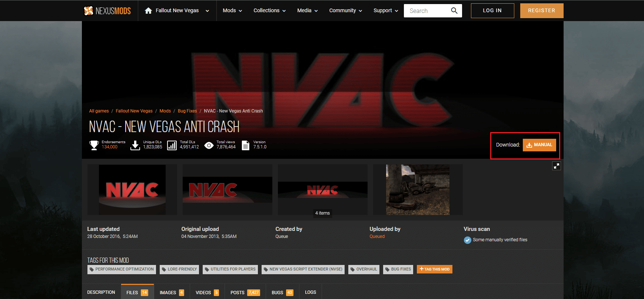Click the endorsements trophy icon

[94, 145]
